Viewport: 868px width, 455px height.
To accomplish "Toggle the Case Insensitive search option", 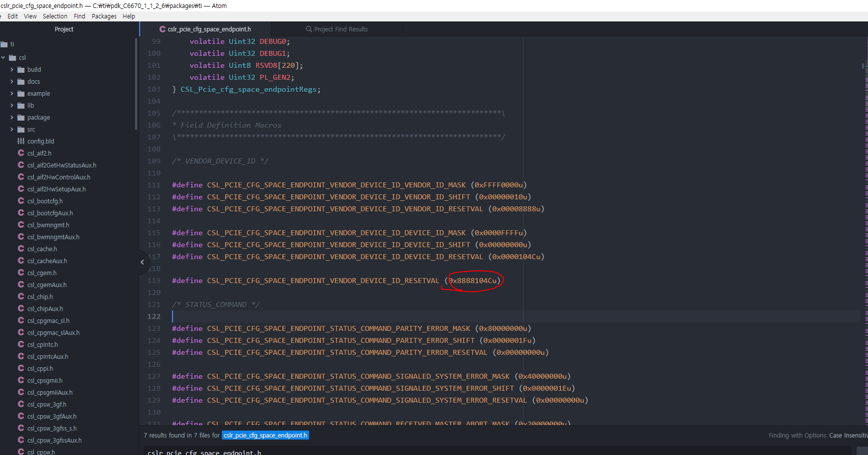I will pyautogui.click(x=848, y=435).
